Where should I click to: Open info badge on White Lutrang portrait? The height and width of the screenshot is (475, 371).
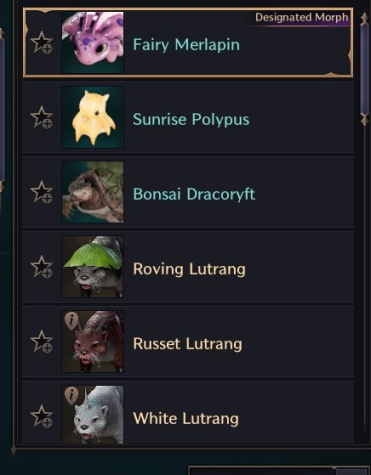(x=71, y=395)
